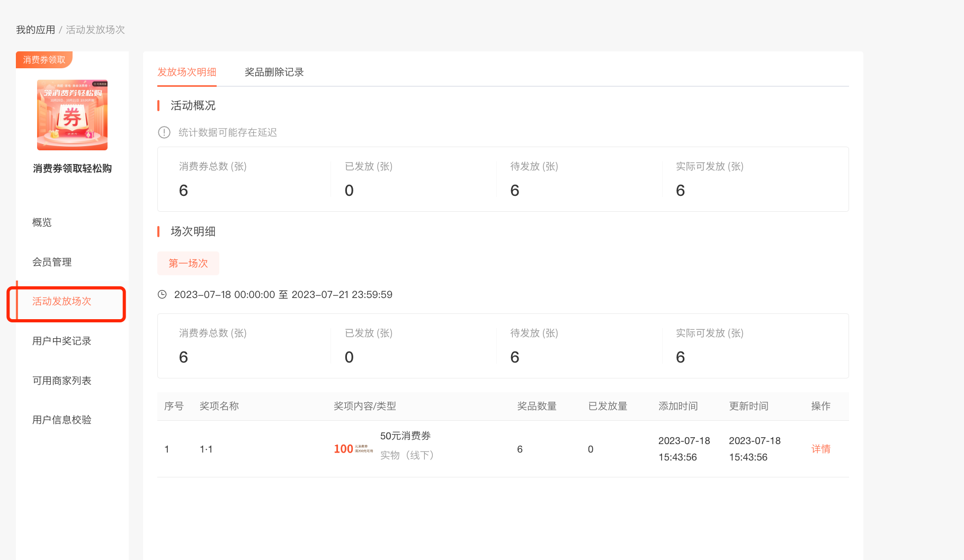This screenshot has height=560, width=964.
Task: Open 用户中奖记录 in the sidebar
Action: pos(61,341)
